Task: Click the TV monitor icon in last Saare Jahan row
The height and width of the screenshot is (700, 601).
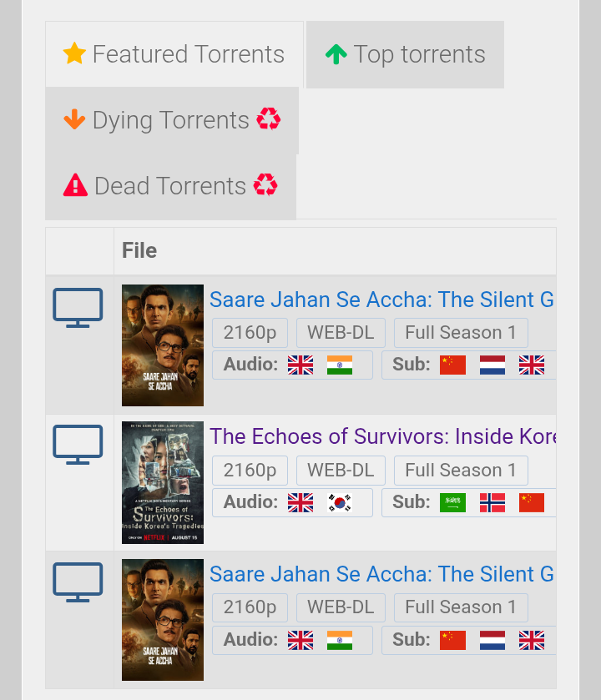Action: click(x=78, y=582)
